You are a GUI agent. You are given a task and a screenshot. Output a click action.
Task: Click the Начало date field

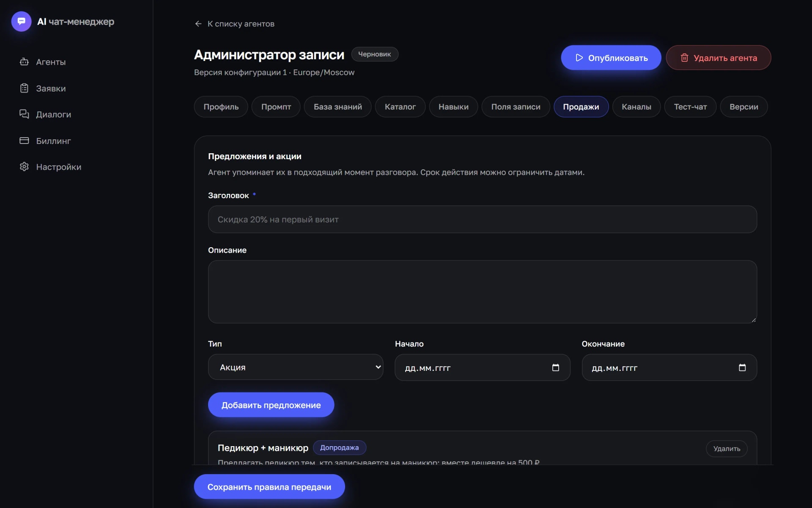(483, 367)
